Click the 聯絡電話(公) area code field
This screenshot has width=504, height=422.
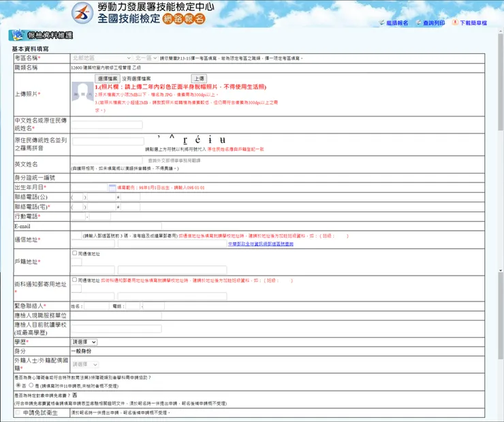tap(78, 197)
